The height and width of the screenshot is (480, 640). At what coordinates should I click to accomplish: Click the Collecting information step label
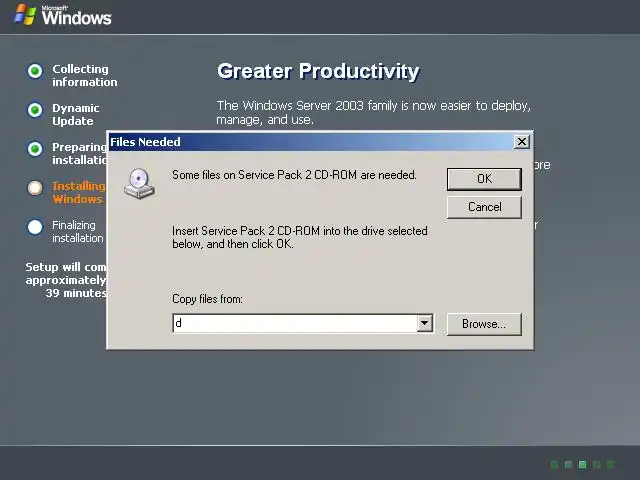point(84,76)
